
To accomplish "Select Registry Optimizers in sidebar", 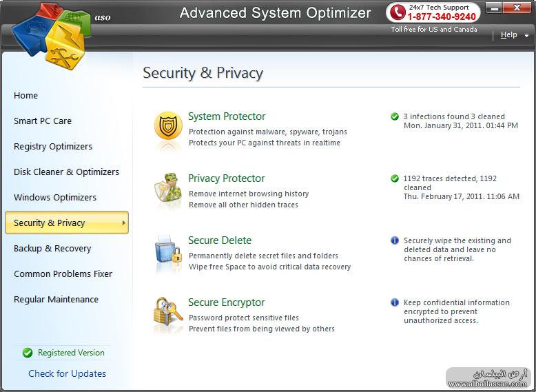I will (53, 146).
